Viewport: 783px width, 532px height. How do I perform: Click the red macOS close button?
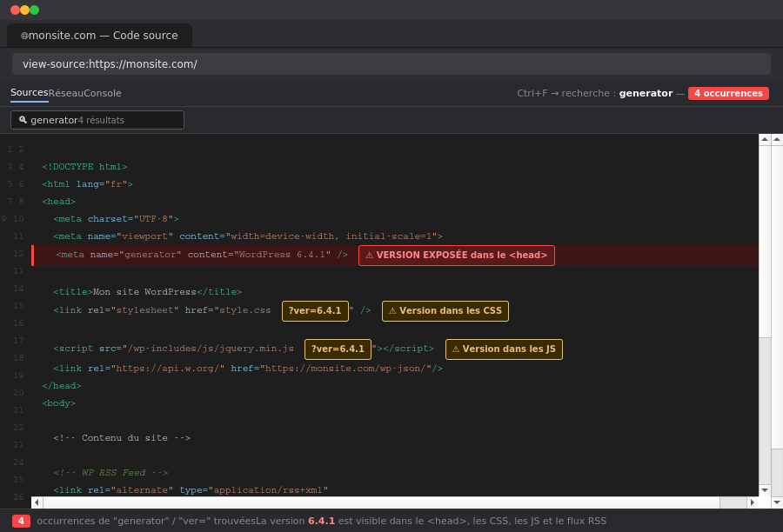(x=15, y=10)
